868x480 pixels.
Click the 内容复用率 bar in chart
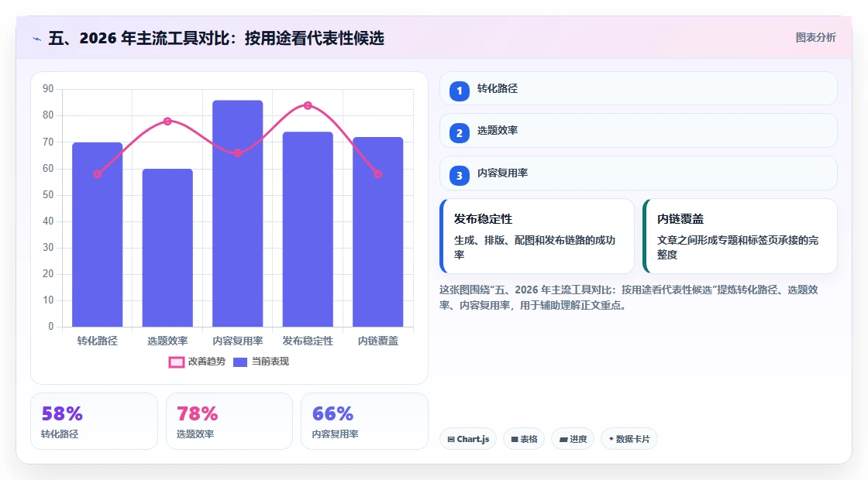[x=237, y=214]
